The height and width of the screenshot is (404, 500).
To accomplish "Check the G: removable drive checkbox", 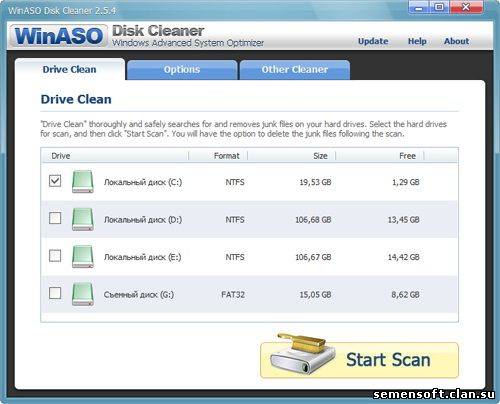I will tap(55, 293).
